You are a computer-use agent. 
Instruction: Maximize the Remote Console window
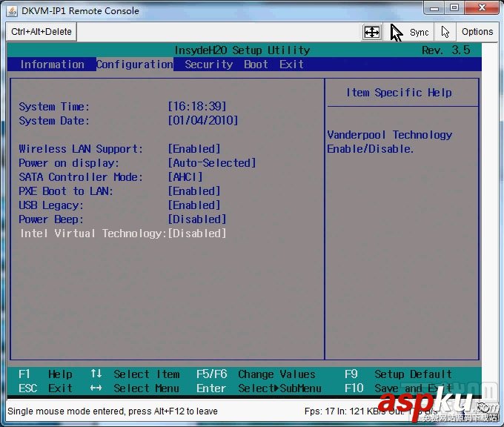pos(454,8)
